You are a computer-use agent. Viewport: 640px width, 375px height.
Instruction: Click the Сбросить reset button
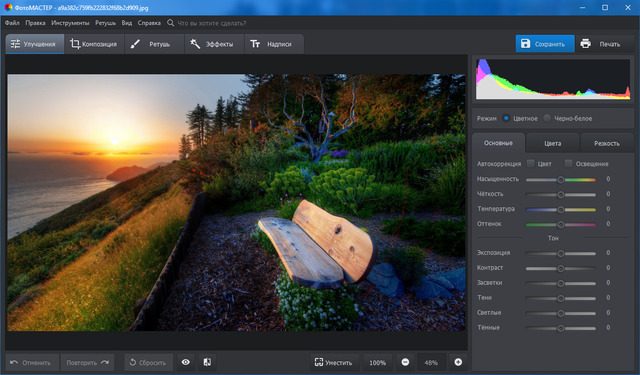(149, 362)
